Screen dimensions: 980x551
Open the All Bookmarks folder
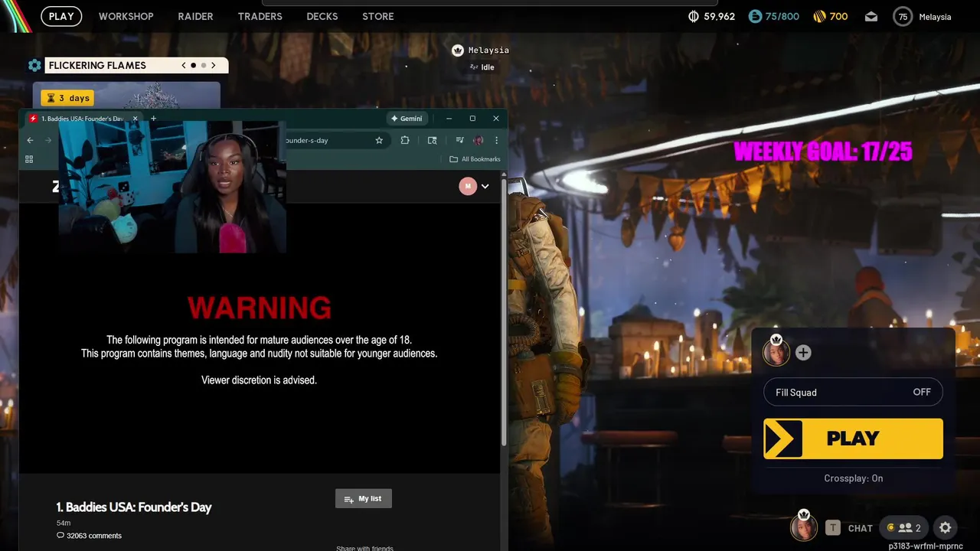click(475, 159)
